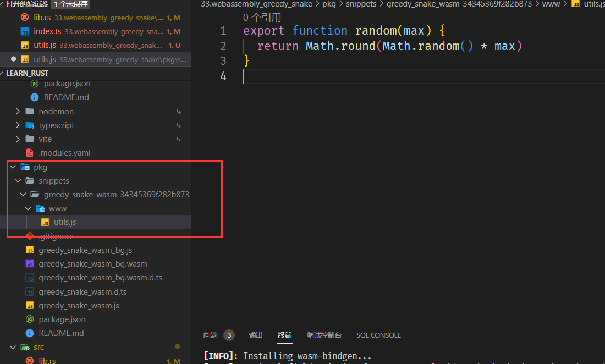Collapse the www folder
Viewport: 605px width, 364px height.
point(28,208)
